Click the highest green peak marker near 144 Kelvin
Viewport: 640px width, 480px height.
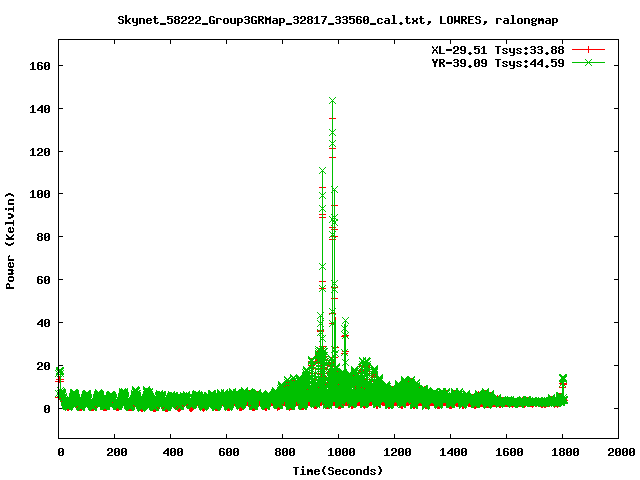[332, 101]
